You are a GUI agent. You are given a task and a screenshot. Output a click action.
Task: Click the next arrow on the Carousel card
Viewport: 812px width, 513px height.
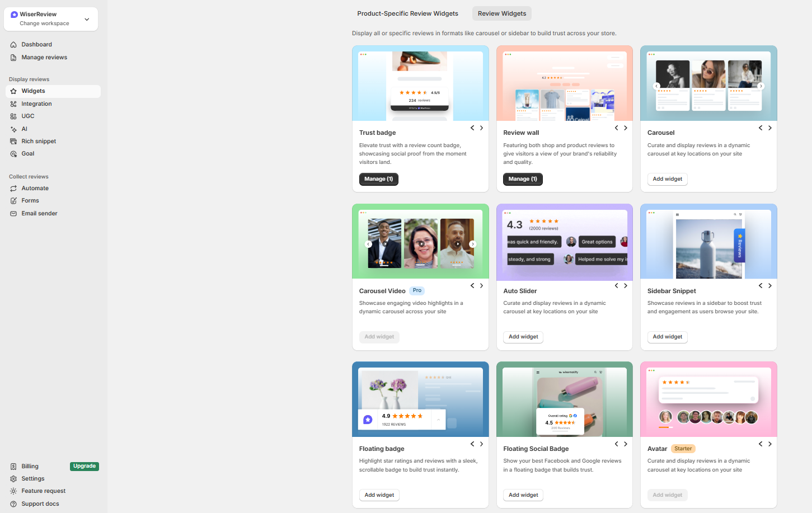click(x=769, y=128)
